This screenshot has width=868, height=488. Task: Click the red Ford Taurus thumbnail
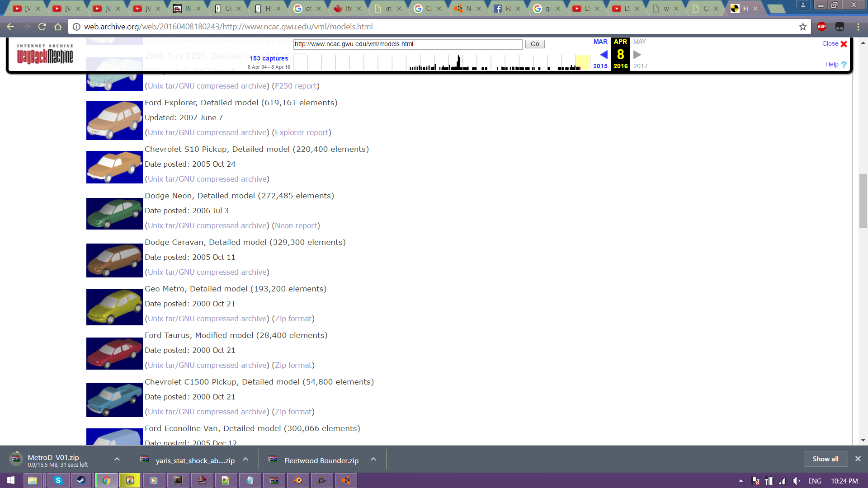(114, 353)
